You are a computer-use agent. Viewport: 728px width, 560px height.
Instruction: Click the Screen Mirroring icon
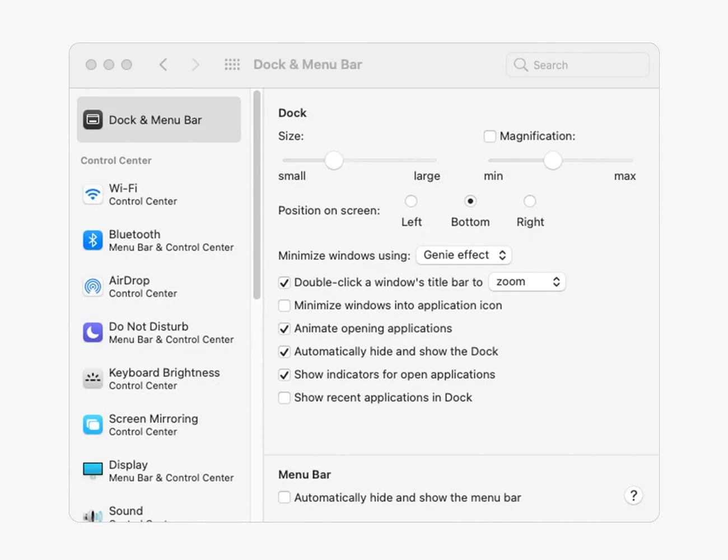coord(92,424)
